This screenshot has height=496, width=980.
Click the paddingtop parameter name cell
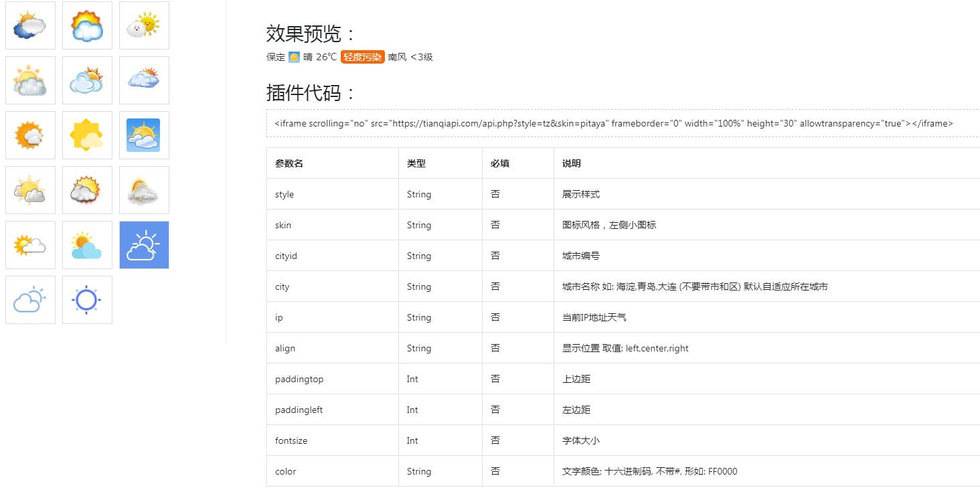pos(333,379)
